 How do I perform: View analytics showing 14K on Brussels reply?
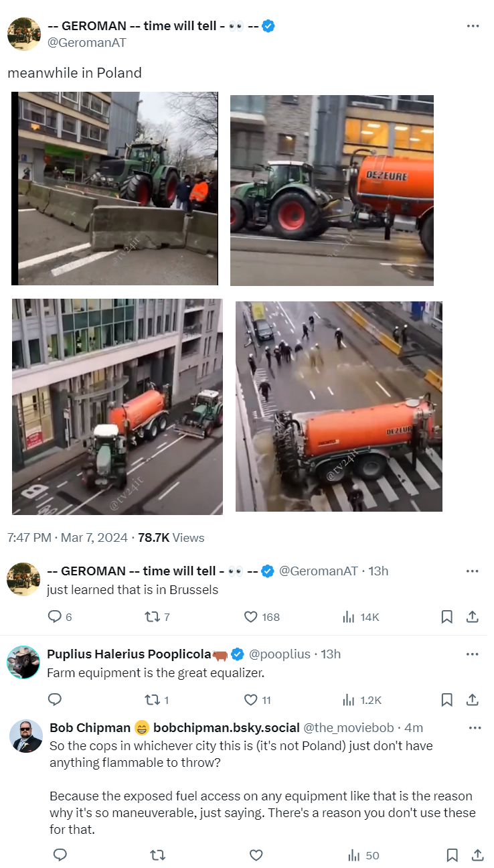click(361, 617)
